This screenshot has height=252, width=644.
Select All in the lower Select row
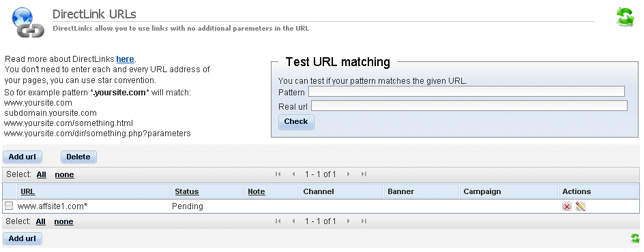pos(41,221)
